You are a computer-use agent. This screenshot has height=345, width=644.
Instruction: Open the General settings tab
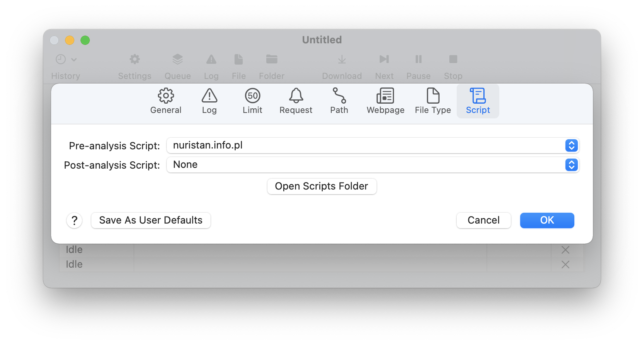pyautogui.click(x=166, y=101)
